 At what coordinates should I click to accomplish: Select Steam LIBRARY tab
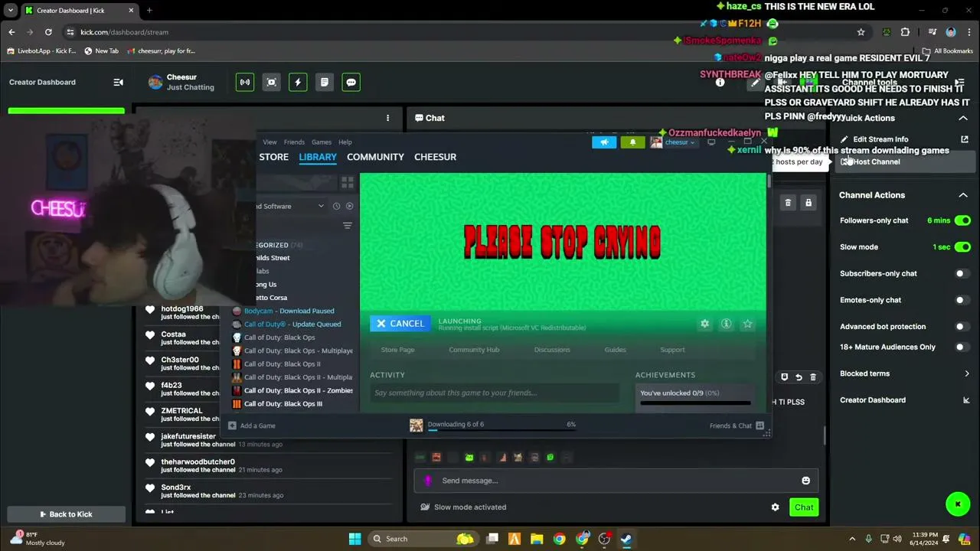(318, 157)
